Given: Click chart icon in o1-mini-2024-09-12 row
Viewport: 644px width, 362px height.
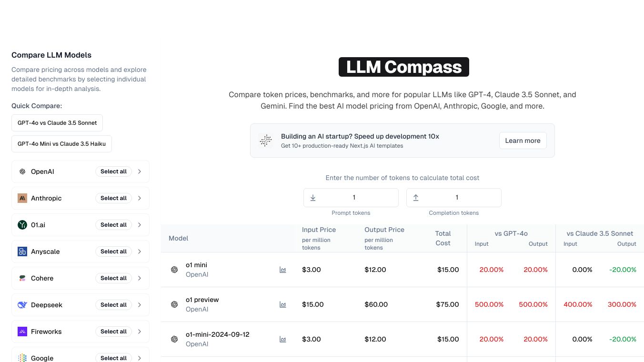Looking at the screenshot, I should (x=283, y=339).
